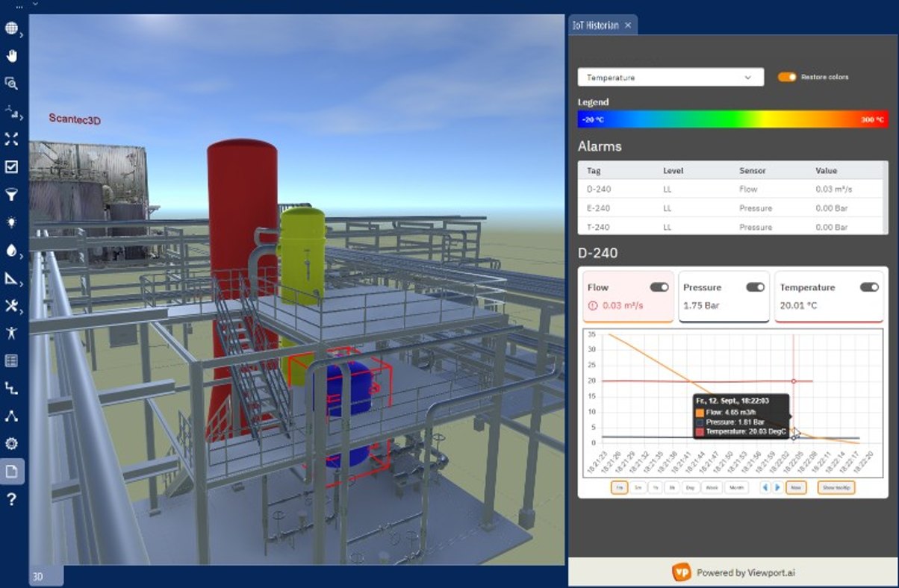The image size is (899, 588).
Task: Click the Now button under chart
Action: coord(796,487)
